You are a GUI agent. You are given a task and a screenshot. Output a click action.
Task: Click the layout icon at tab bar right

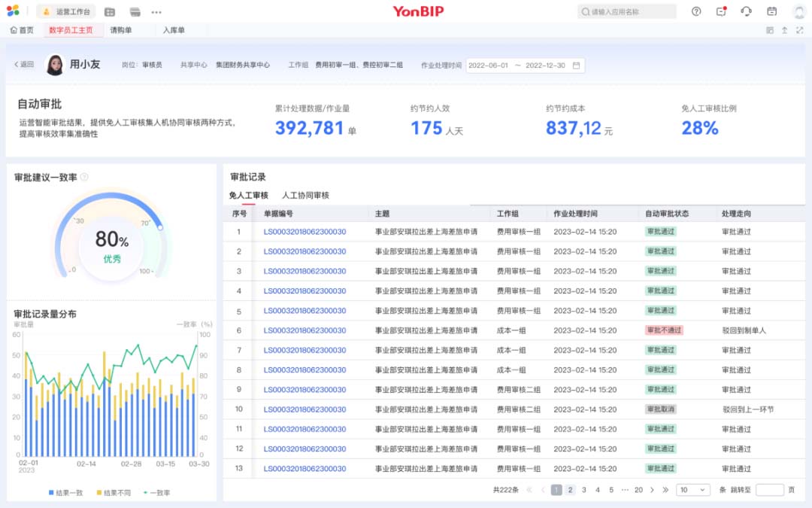[x=770, y=30]
